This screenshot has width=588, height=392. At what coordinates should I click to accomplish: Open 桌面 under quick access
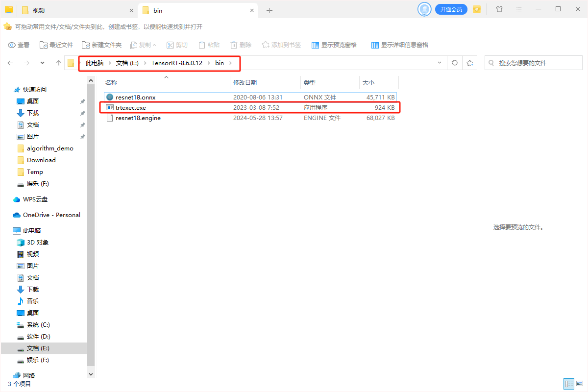[32, 101]
